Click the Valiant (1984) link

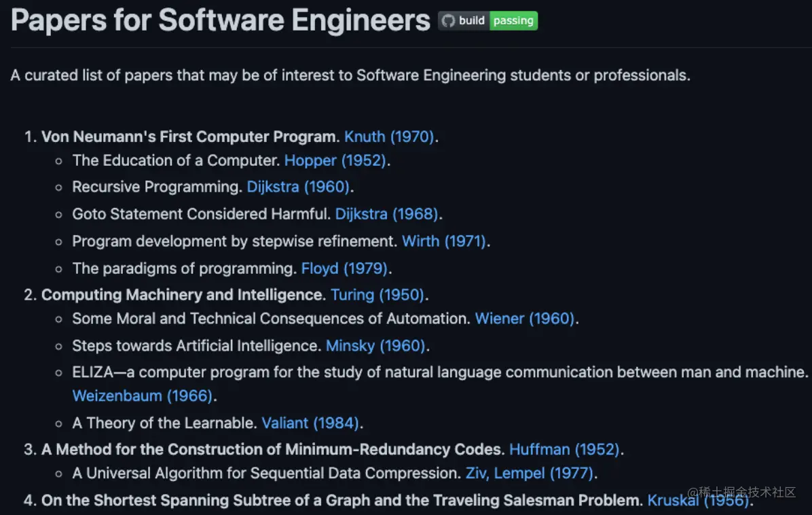click(x=310, y=423)
